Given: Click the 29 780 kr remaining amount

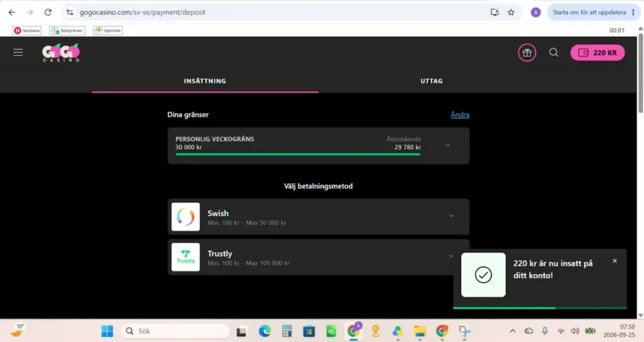Looking at the screenshot, I should pos(408,147).
